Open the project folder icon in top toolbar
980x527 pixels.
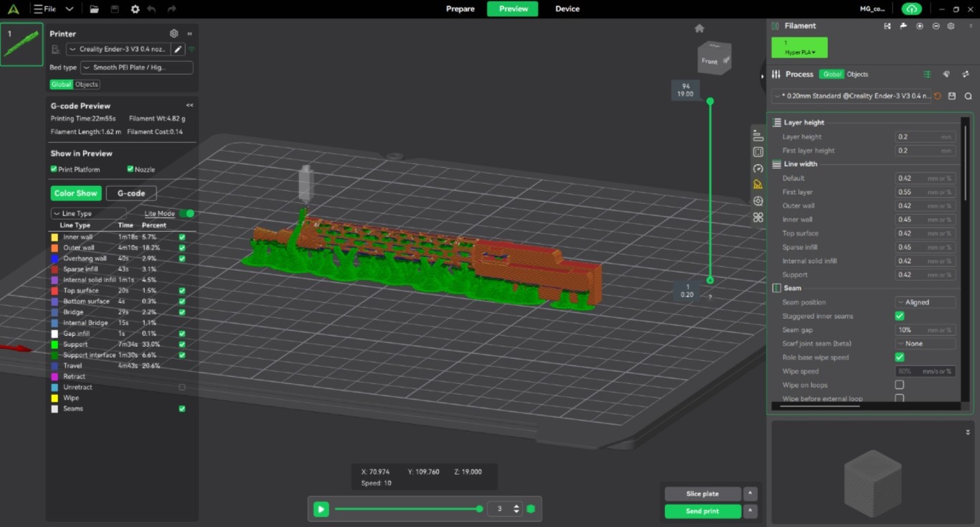click(x=95, y=9)
